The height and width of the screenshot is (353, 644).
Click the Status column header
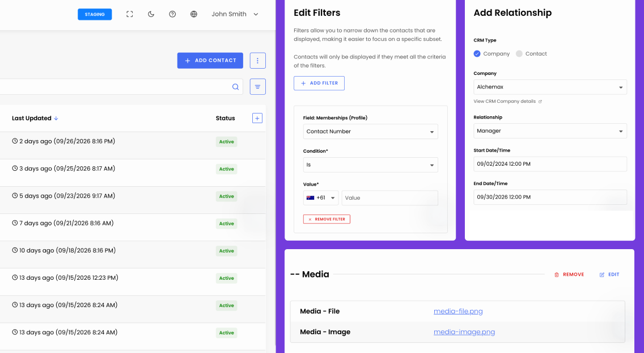[226, 119]
